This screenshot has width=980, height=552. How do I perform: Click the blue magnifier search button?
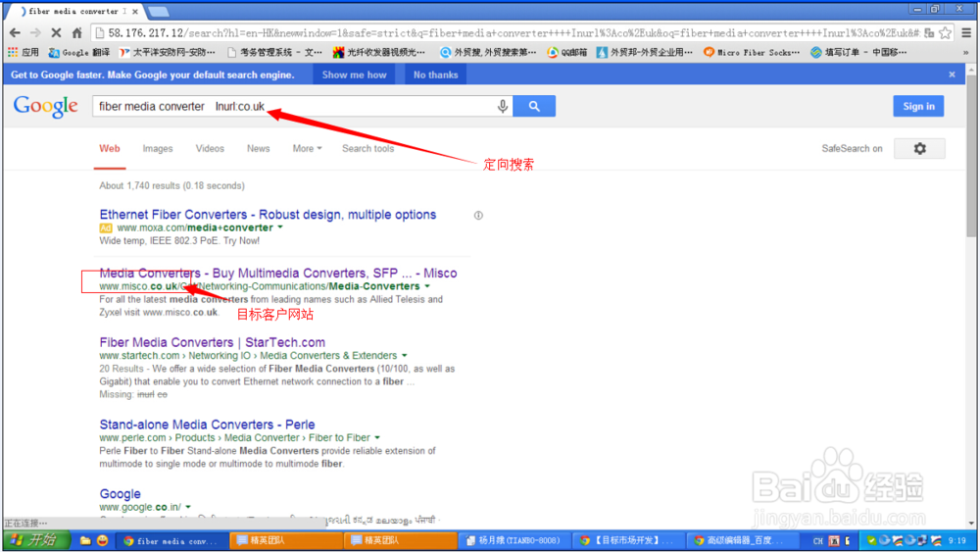point(534,106)
